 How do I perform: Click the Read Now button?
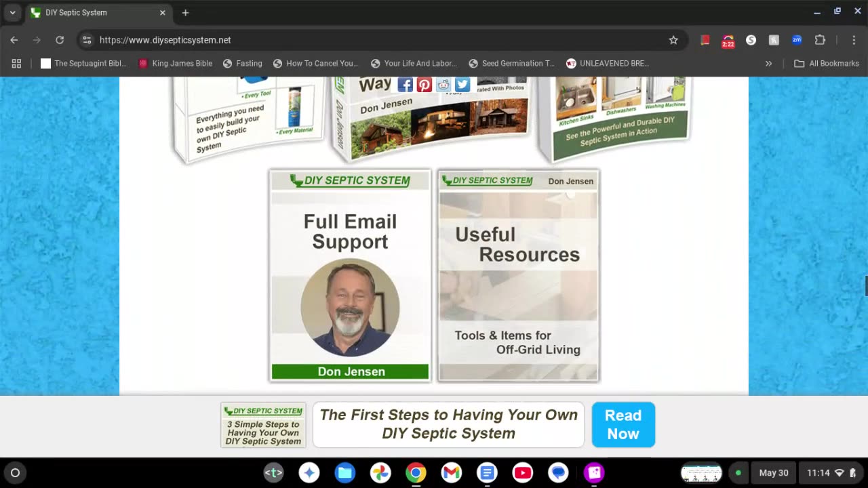click(x=623, y=424)
